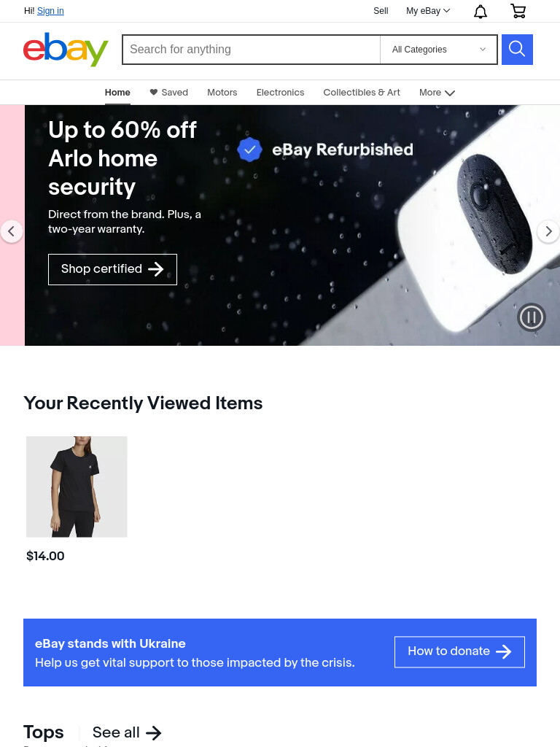Open the notifications bell icon
Image resolution: width=560 pixels, height=747 pixels.
coord(481,11)
